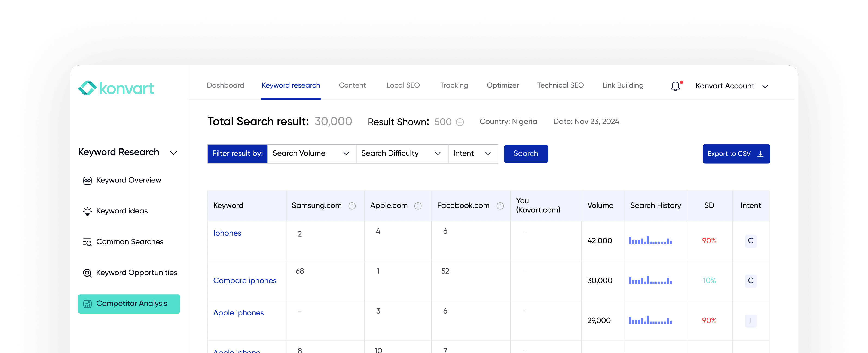
Task: Click the Competitor Analysis chart icon
Action: pos(88,304)
